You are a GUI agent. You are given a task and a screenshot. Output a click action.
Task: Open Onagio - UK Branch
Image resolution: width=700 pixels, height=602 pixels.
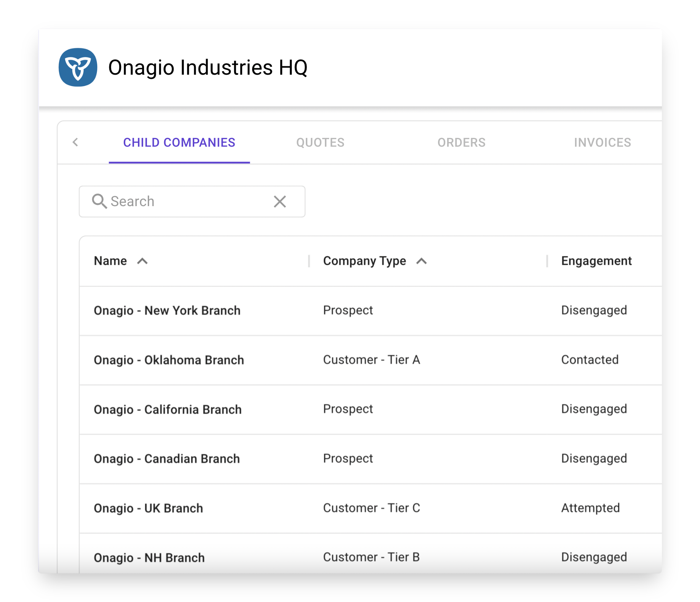click(x=149, y=508)
